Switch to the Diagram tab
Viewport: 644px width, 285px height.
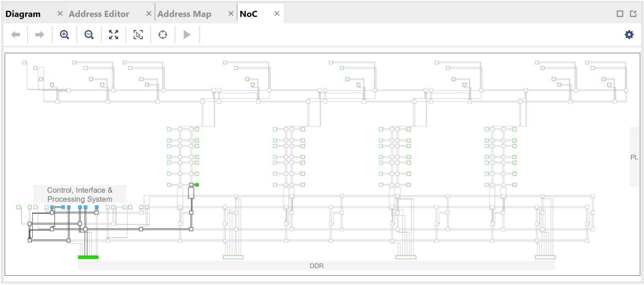[x=23, y=14]
